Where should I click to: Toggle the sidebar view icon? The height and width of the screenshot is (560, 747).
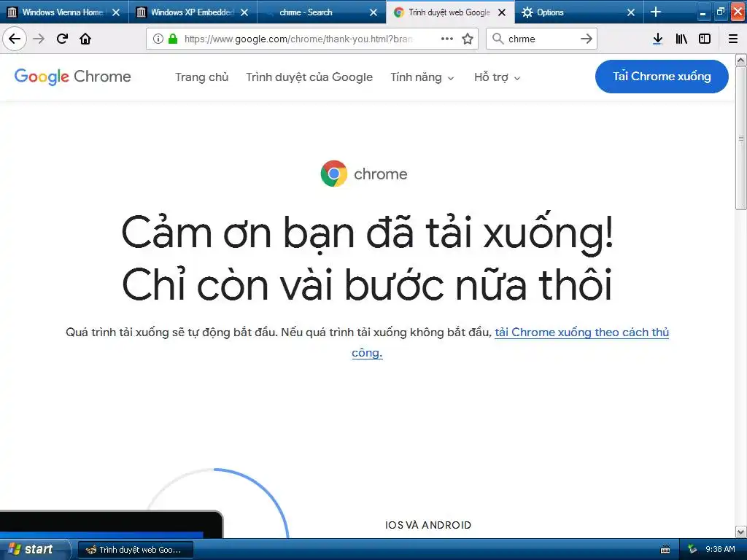pyautogui.click(x=705, y=39)
